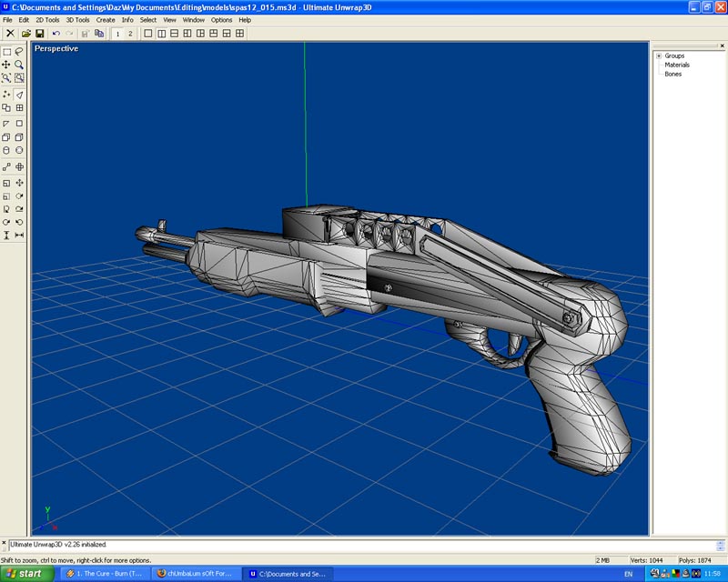Click the Windows Start button

(25, 574)
